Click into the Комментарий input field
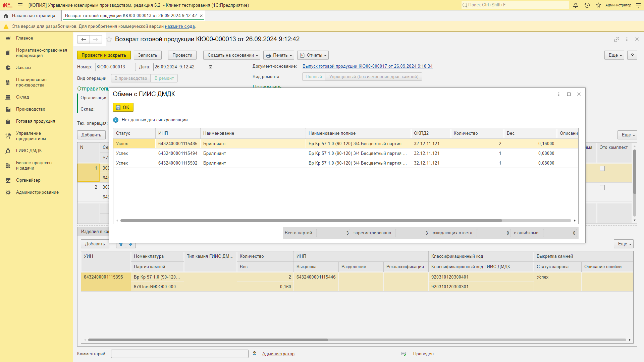The height and width of the screenshot is (362, 644). point(180,354)
